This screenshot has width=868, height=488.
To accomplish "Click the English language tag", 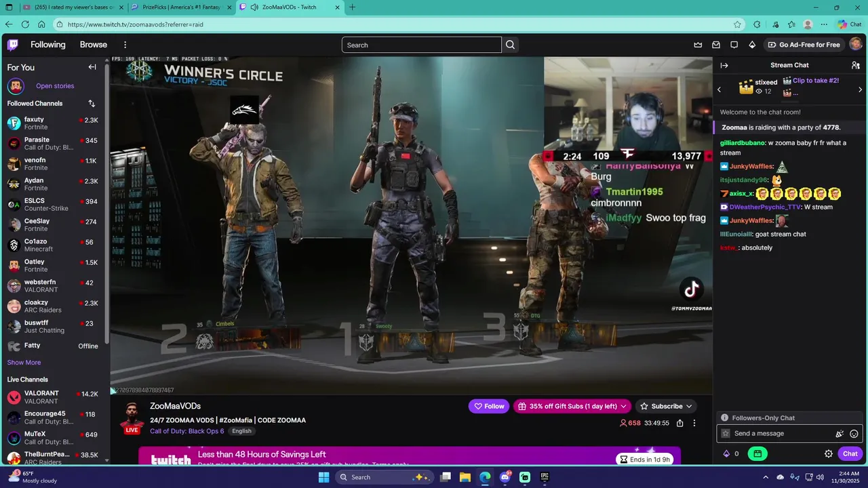I will click(x=241, y=431).
